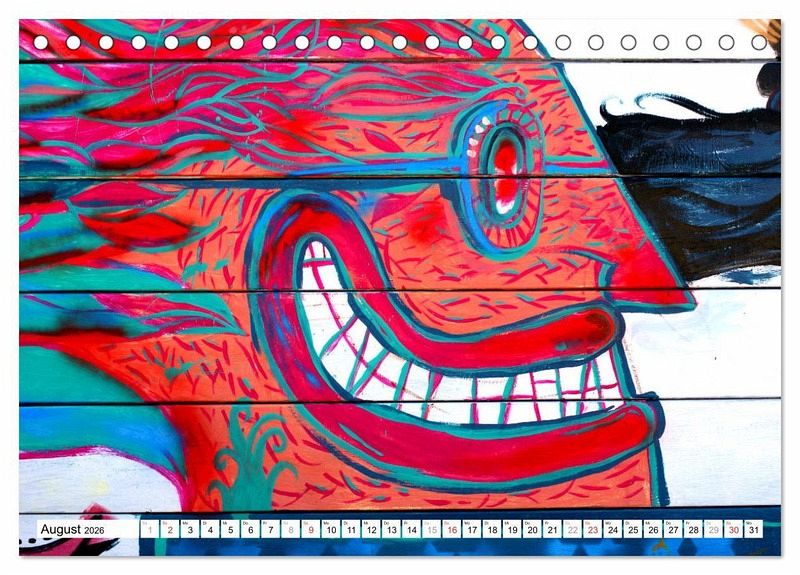
Task: Select date cell 26
Action: click(x=654, y=529)
